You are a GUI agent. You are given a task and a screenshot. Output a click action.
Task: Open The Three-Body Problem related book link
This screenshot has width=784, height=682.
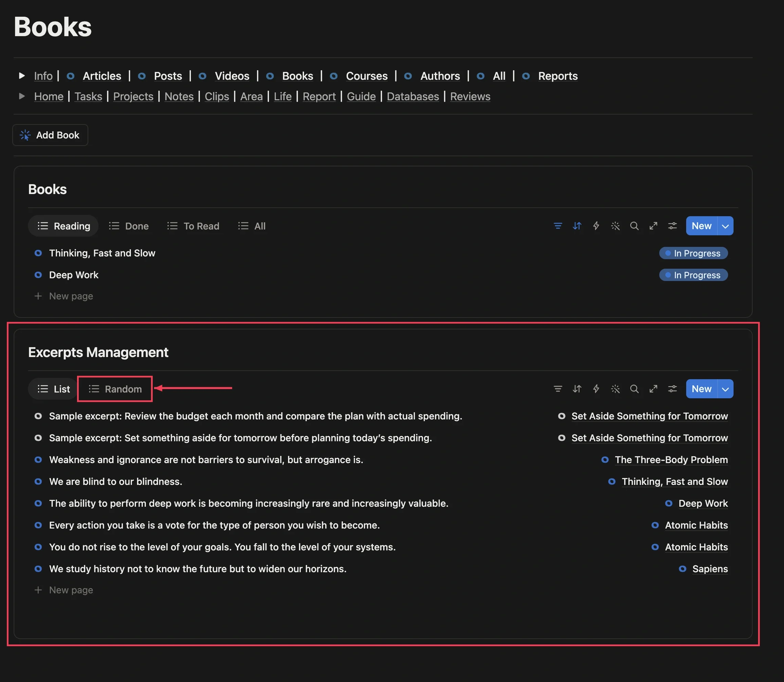pos(671,460)
